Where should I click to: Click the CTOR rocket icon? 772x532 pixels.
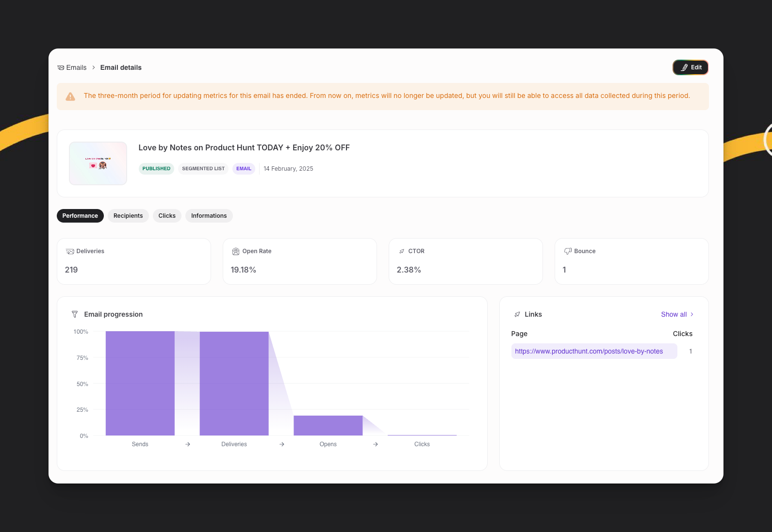pos(402,251)
